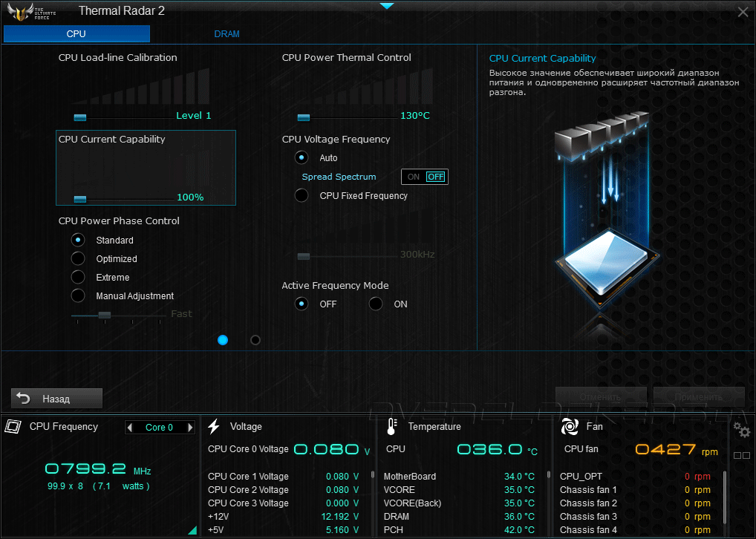Open settings via the gear icon
The image size is (756, 539).
(x=742, y=429)
